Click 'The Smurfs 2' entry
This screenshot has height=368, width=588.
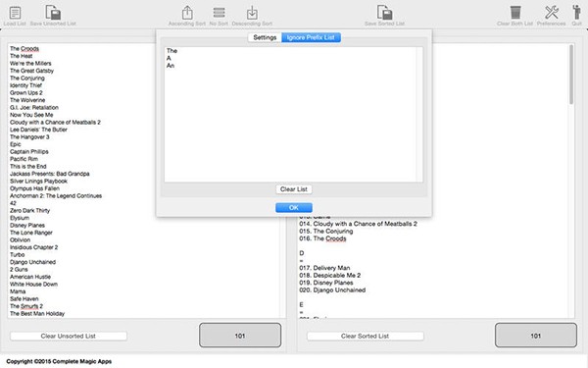(x=26, y=306)
